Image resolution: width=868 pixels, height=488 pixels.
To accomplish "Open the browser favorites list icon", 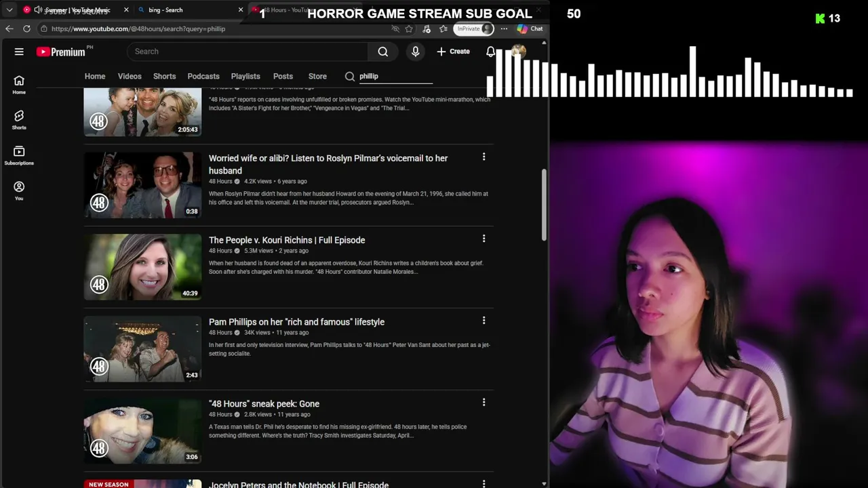I will click(x=443, y=28).
